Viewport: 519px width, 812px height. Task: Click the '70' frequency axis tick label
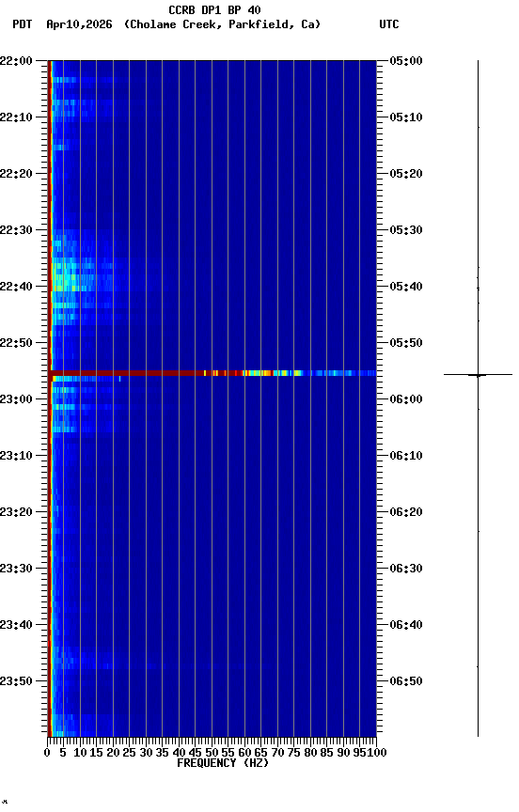(277, 754)
